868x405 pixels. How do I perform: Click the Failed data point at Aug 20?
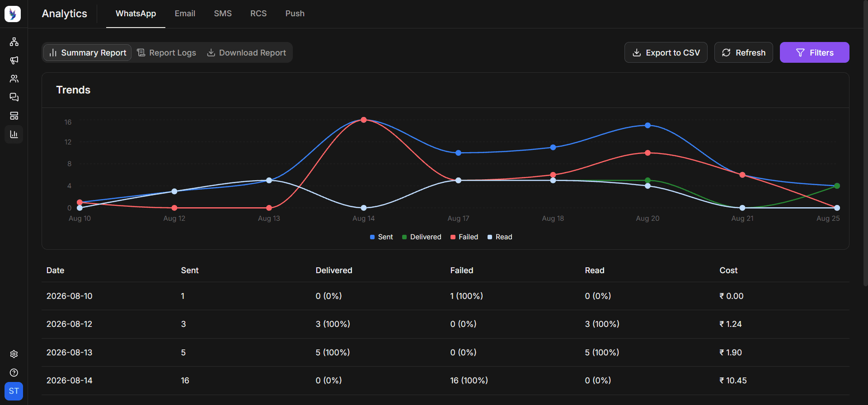coord(647,153)
